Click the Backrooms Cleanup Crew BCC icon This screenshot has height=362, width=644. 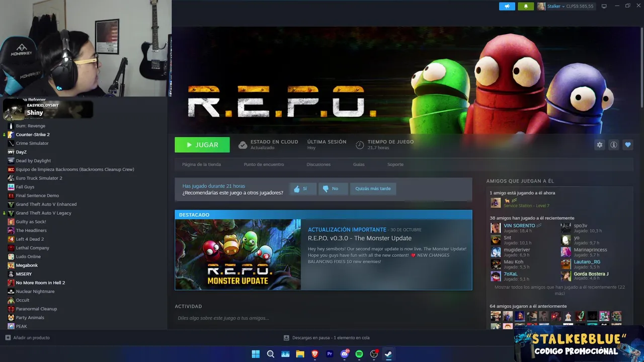pyautogui.click(x=11, y=169)
